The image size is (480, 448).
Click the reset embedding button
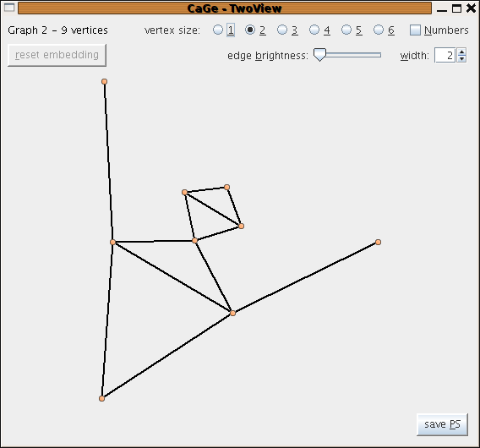click(x=57, y=55)
